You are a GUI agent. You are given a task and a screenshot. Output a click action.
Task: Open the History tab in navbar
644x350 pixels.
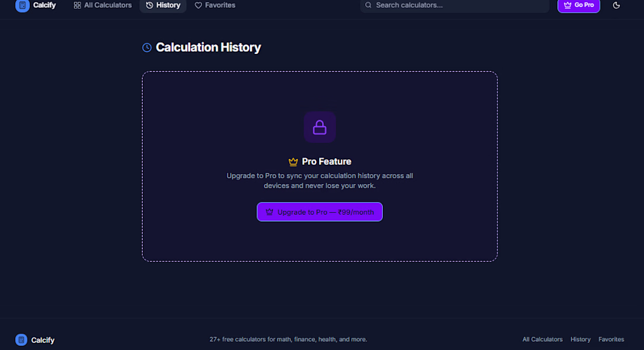(x=163, y=5)
